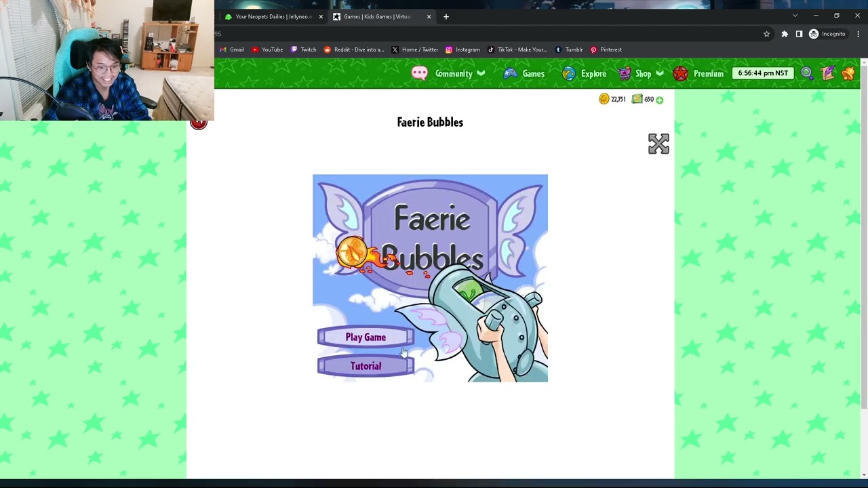Open the Home / Twitter bookmark
Image resolution: width=868 pixels, height=488 pixels.
tap(414, 49)
